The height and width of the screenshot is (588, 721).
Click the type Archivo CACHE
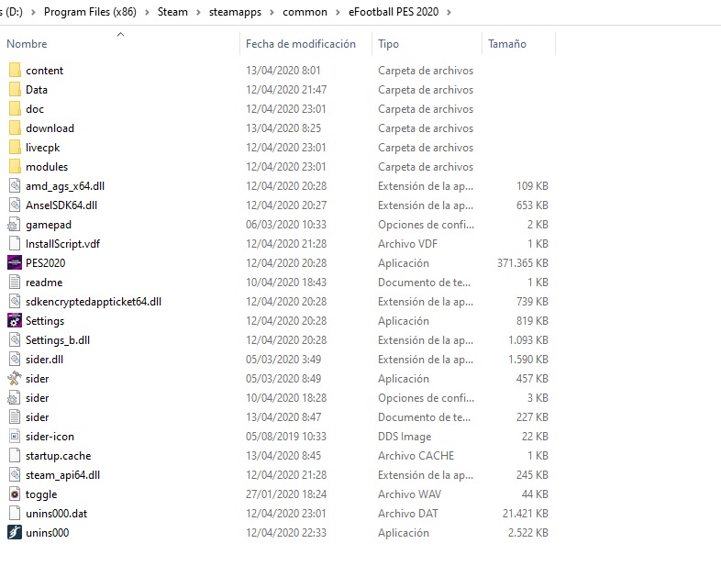click(x=416, y=456)
